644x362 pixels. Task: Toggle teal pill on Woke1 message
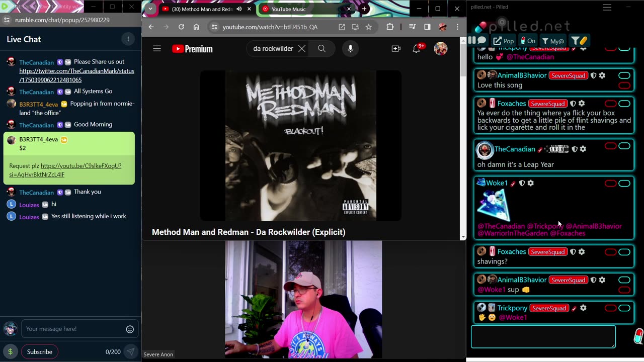click(x=624, y=184)
